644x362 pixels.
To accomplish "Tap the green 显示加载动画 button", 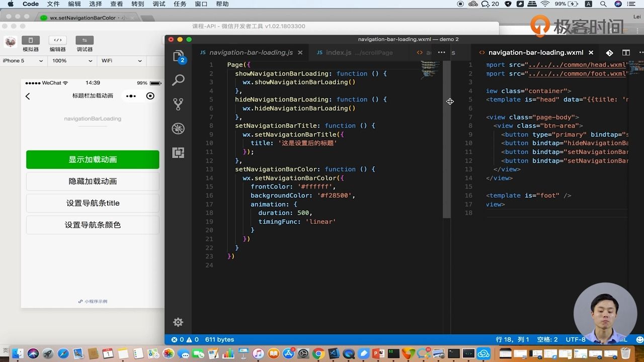I will [93, 159].
